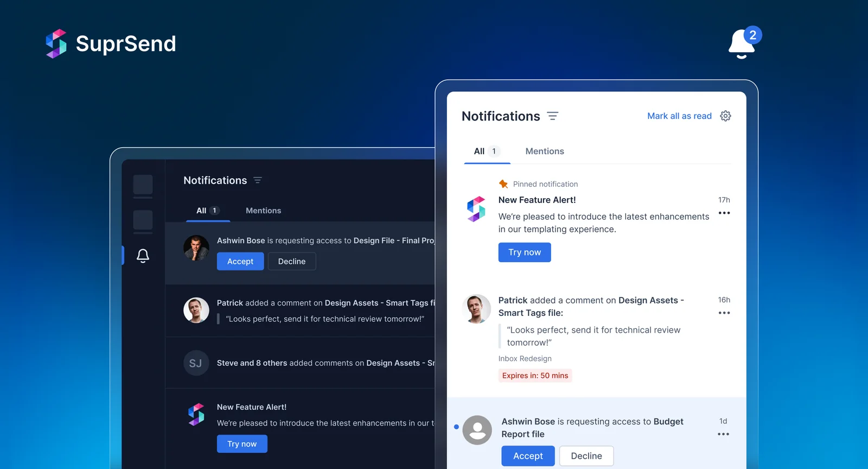Image resolution: width=868 pixels, height=469 pixels.
Task: Click Mark all as read link
Action: [x=679, y=116]
